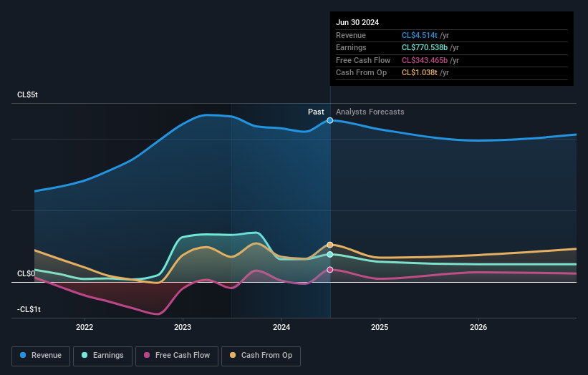
Task: Select the Revenue data point marker on chart
Action: click(x=330, y=120)
